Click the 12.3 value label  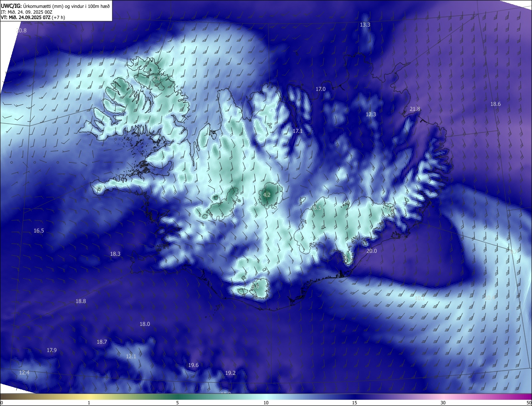tap(371, 115)
